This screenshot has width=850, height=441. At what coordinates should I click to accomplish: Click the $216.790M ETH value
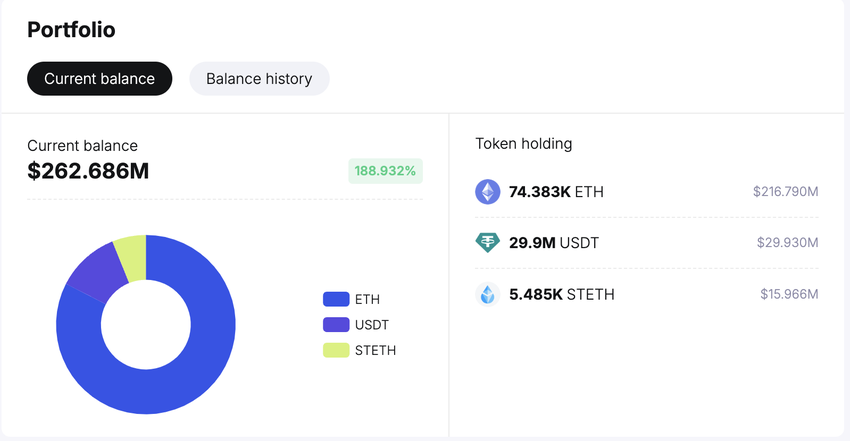pos(785,191)
